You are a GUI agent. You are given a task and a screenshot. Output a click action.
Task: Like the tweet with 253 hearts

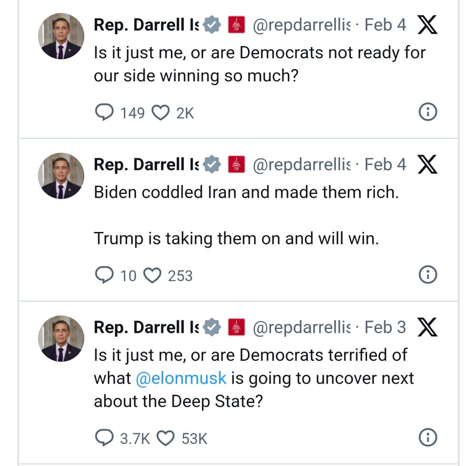point(153,275)
